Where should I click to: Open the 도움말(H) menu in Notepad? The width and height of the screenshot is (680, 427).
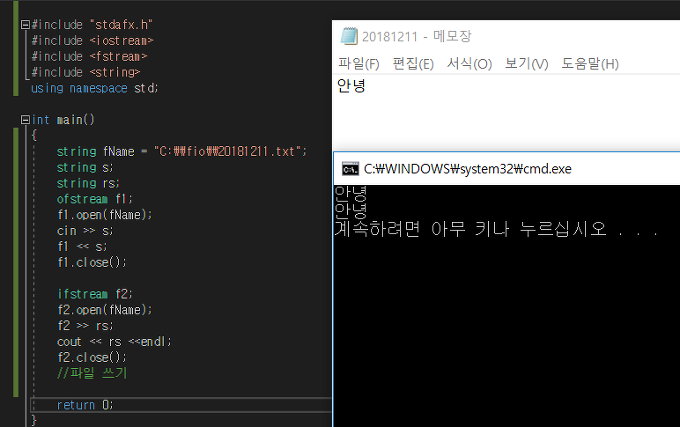pyautogui.click(x=590, y=64)
